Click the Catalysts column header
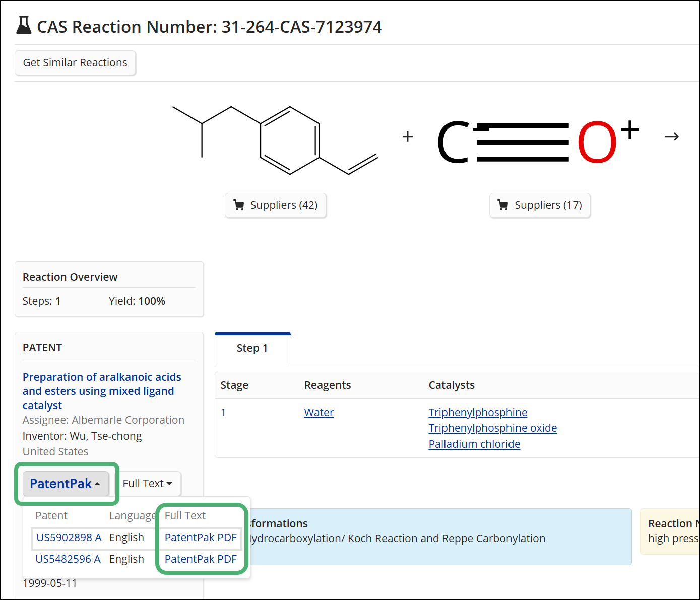This screenshot has width=700, height=600. tap(452, 385)
